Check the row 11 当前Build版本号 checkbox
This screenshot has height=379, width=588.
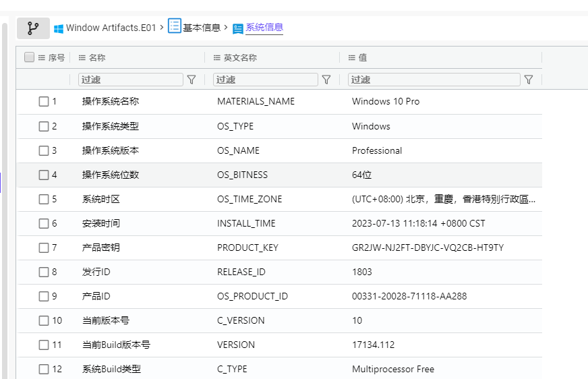(44, 345)
